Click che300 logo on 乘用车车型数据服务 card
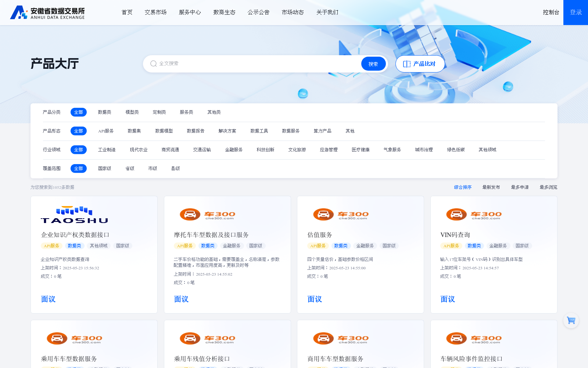The width and height of the screenshot is (588, 368). tap(74, 338)
